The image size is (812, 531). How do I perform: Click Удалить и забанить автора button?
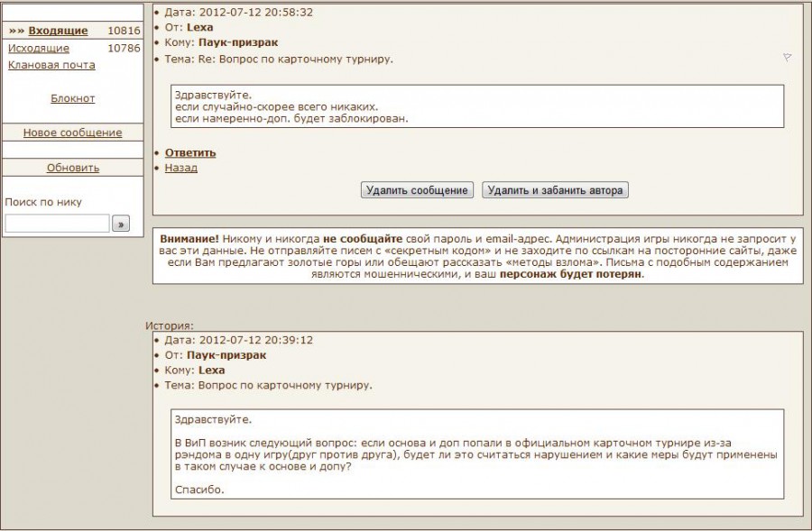[x=555, y=190]
